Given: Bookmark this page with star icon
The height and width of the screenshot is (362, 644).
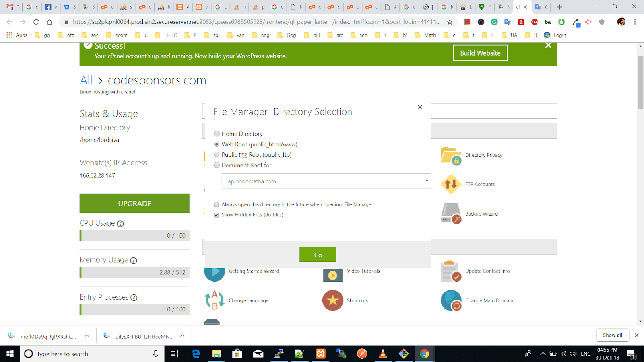Looking at the screenshot, I should [450, 22].
